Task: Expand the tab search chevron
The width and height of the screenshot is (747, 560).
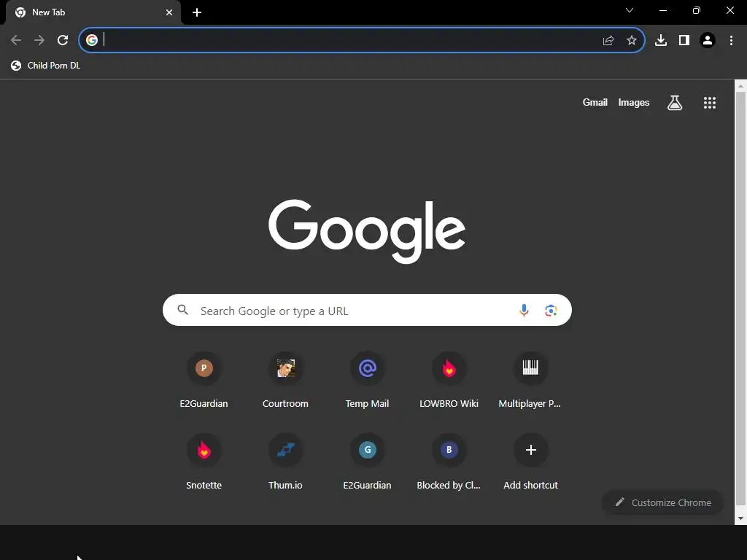Action: coord(630,10)
